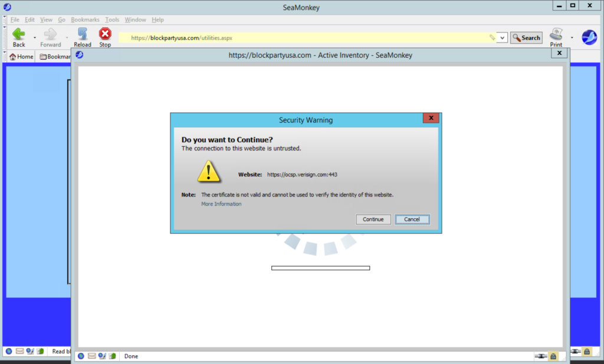Open Mail from main window status bar

point(19,351)
